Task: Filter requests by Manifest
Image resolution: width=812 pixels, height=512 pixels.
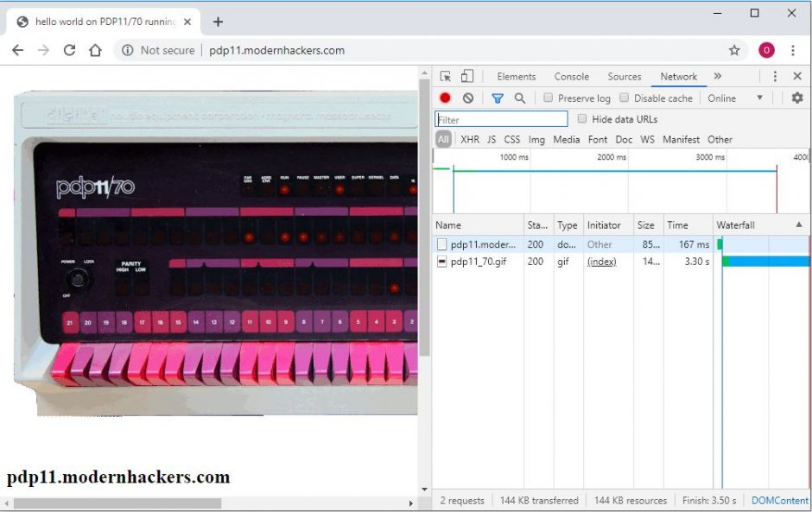Action: coord(681,139)
